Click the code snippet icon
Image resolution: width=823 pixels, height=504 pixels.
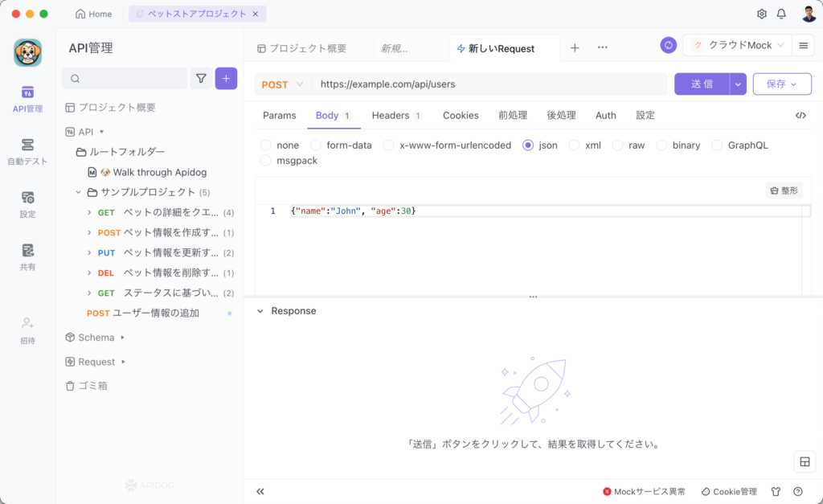tap(800, 116)
